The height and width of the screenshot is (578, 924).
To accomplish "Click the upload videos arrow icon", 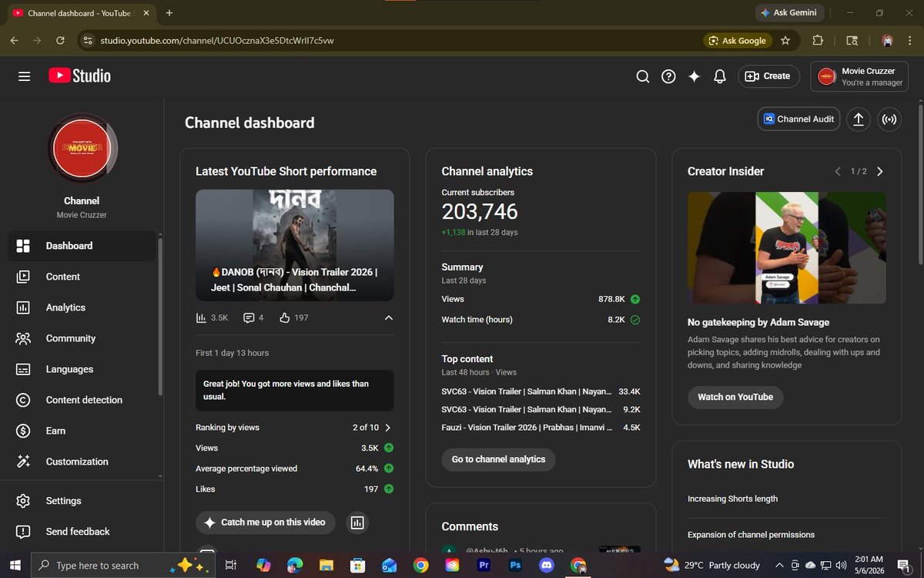I will coord(858,119).
